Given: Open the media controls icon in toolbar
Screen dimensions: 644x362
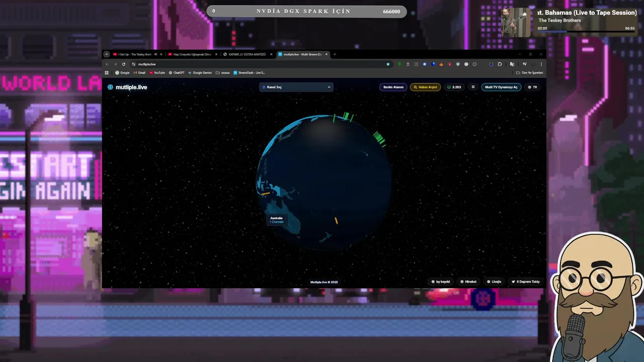Looking at the screenshot, I should click(x=524, y=64).
